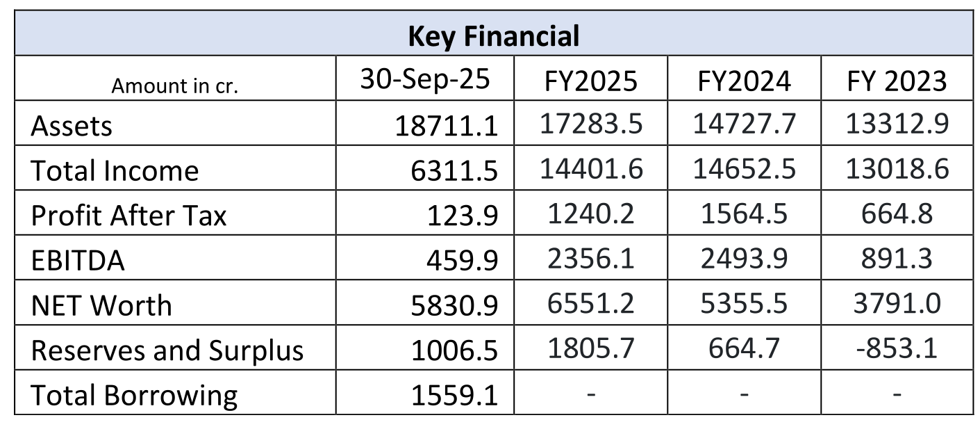Select the NET Worth value 5830.9
The width and height of the screenshot is (980, 429).
pyautogui.click(x=454, y=306)
